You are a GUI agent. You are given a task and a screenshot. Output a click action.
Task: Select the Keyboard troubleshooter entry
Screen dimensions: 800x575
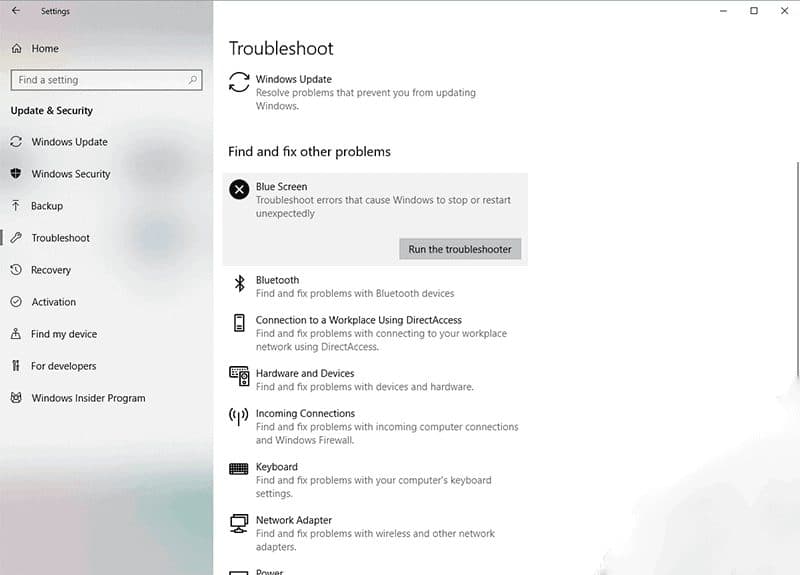pyautogui.click(x=373, y=480)
